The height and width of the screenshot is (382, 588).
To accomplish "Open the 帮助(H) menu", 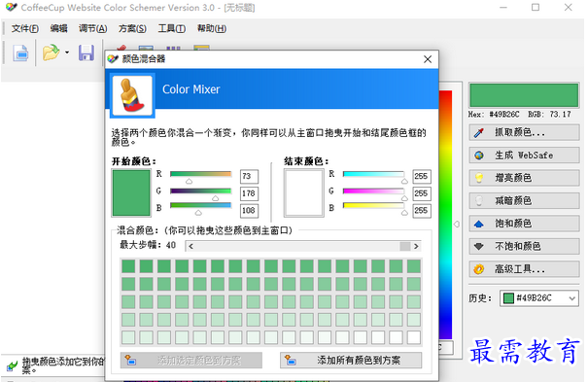I will 212,28.
